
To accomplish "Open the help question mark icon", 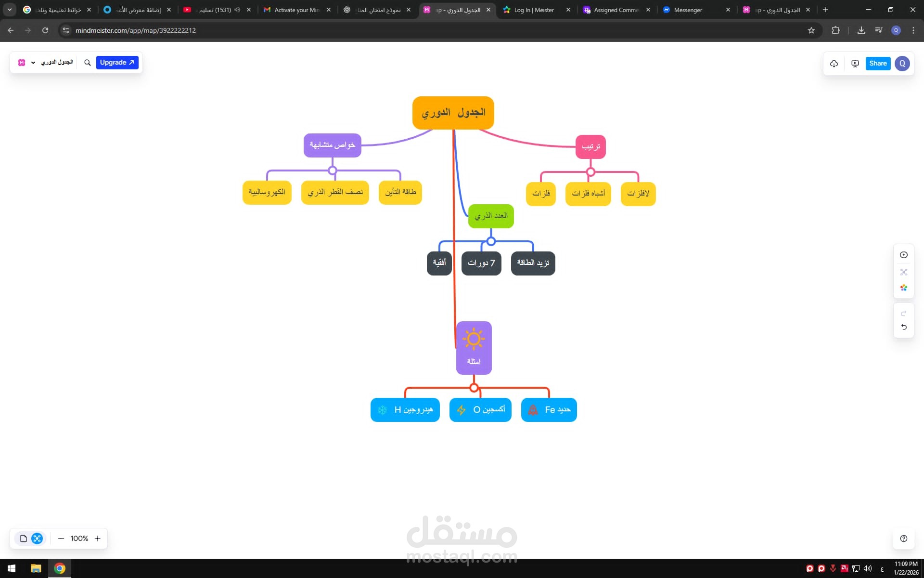I will point(903,539).
